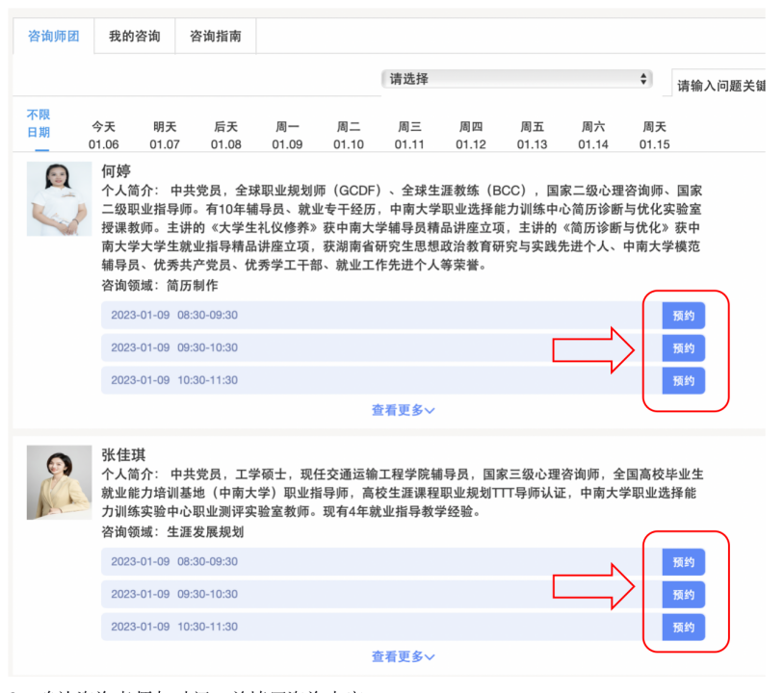Image resolution: width=784 pixels, height=693 pixels.
Task: Pick 周五 01.13 in the date bar
Action: click(532, 136)
